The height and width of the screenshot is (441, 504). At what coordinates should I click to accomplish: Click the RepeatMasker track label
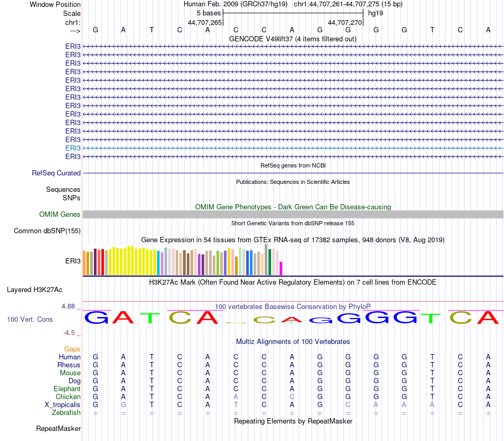(x=58, y=428)
